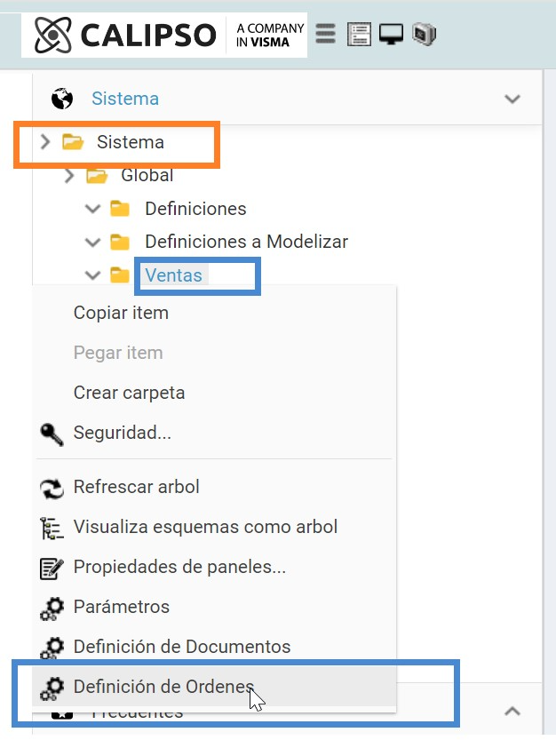Collapse the Sistema panel header chevron
The height and width of the screenshot is (756, 556).
tap(512, 99)
